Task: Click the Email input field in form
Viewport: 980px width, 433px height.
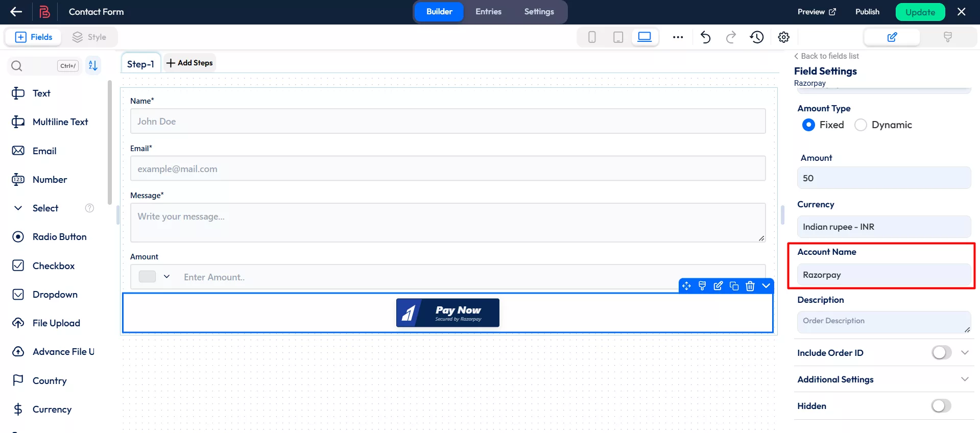Action: pos(448,169)
